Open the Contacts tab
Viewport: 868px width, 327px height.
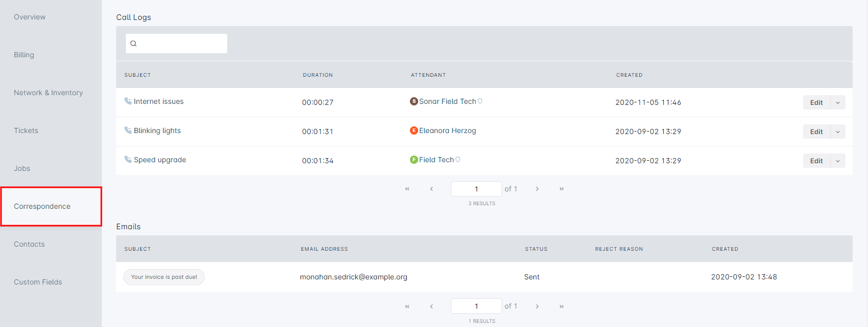coord(29,244)
